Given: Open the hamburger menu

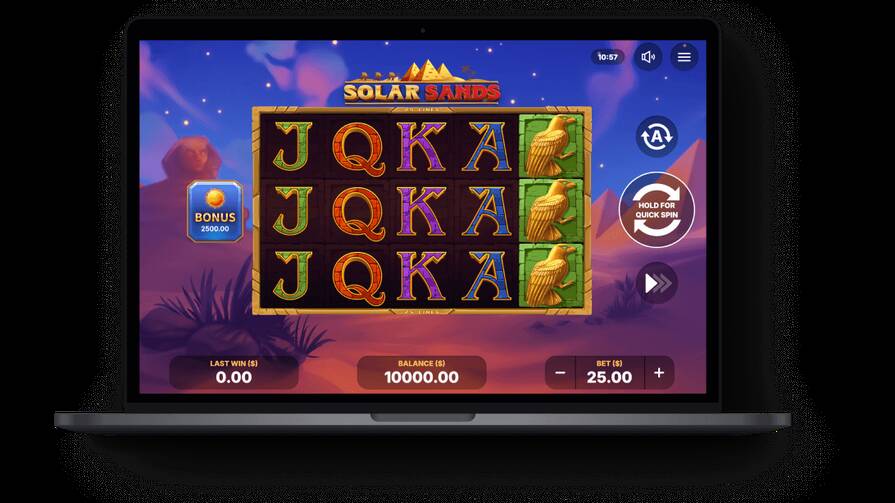Looking at the screenshot, I should click(684, 57).
